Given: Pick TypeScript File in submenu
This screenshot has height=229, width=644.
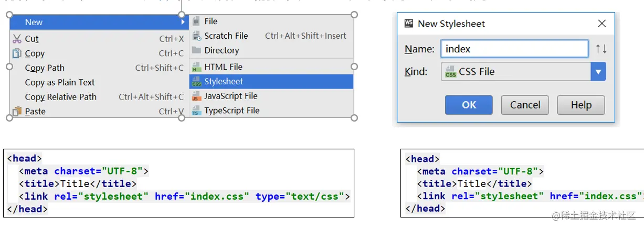Looking at the screenshot, I should coord(271,111).
